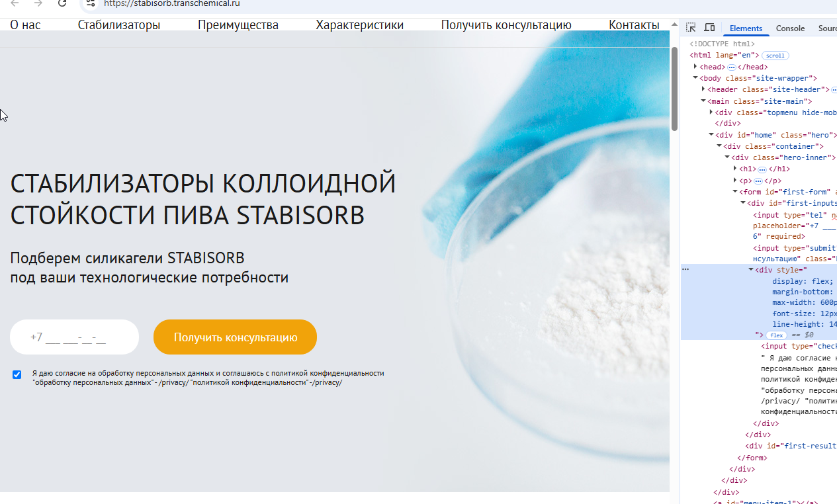Expand the head element in DOM tree
The height and width of the screenshot is (504, 837).
click(695, 67)
